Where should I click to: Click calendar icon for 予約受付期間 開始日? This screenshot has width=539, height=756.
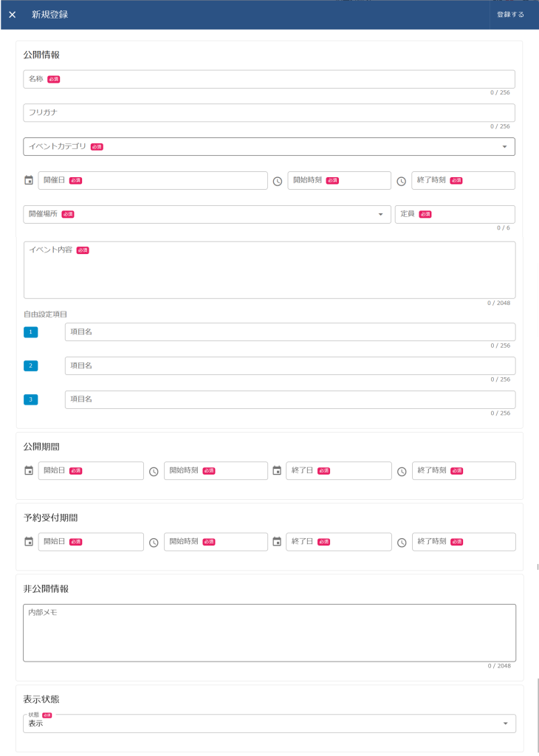point(29,541)
